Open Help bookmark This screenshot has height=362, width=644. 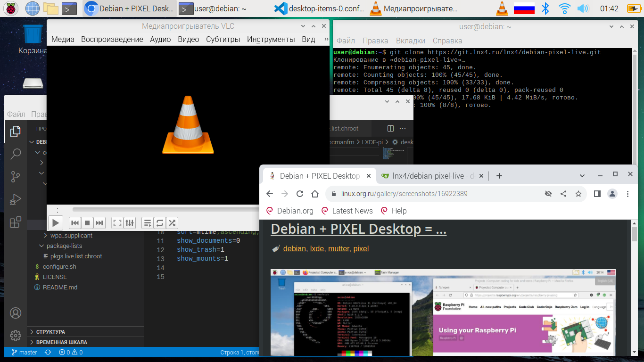point(394,211)
